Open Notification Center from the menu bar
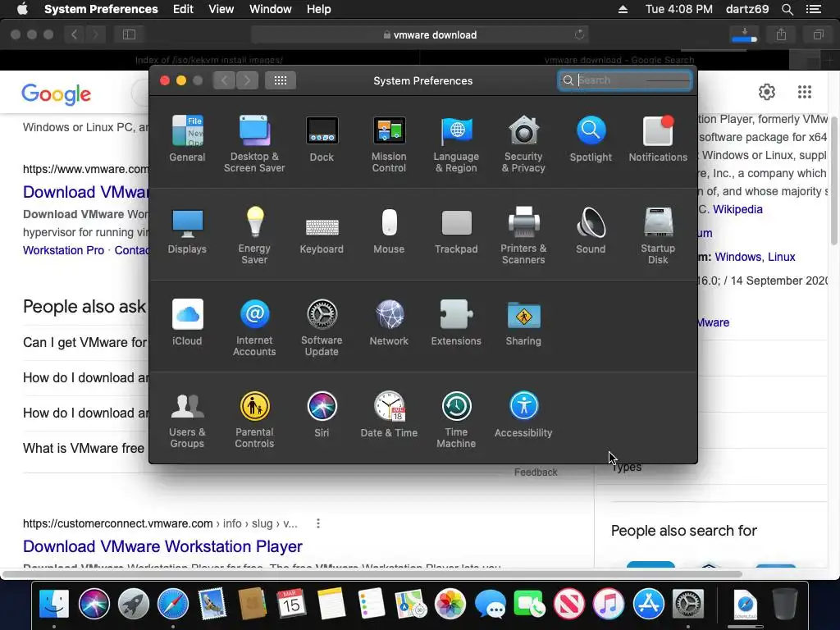840x630 pixels. pos(814,9)
